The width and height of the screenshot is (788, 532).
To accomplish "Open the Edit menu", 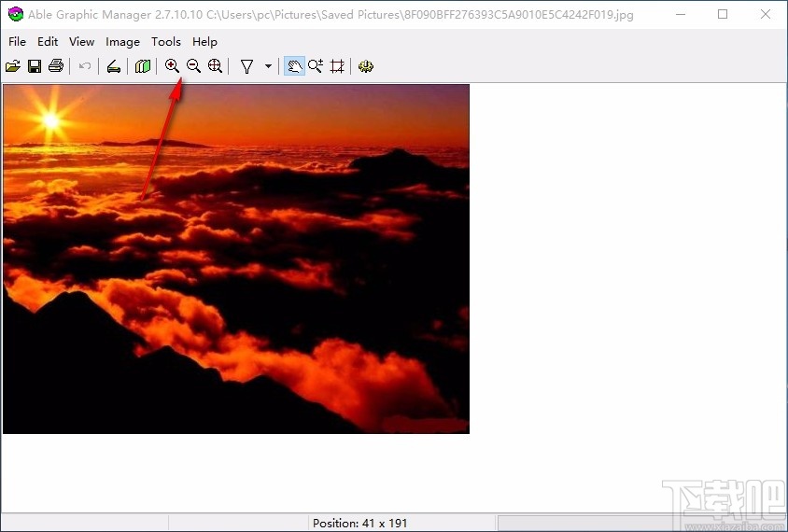I will click(x=48, y=42).
